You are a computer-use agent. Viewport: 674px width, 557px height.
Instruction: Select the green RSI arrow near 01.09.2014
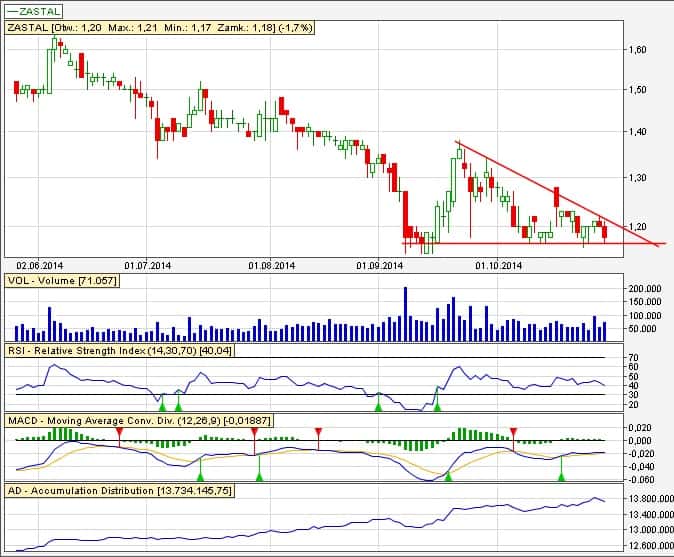[378, 405]
